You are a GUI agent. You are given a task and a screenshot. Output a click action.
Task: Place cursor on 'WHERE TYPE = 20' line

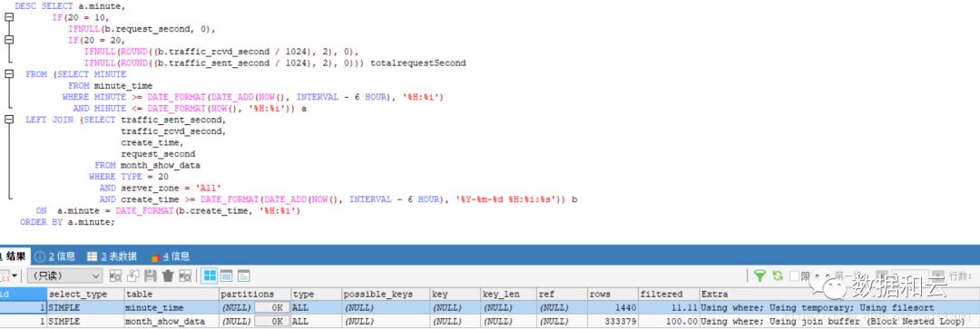tap(128, 177)
